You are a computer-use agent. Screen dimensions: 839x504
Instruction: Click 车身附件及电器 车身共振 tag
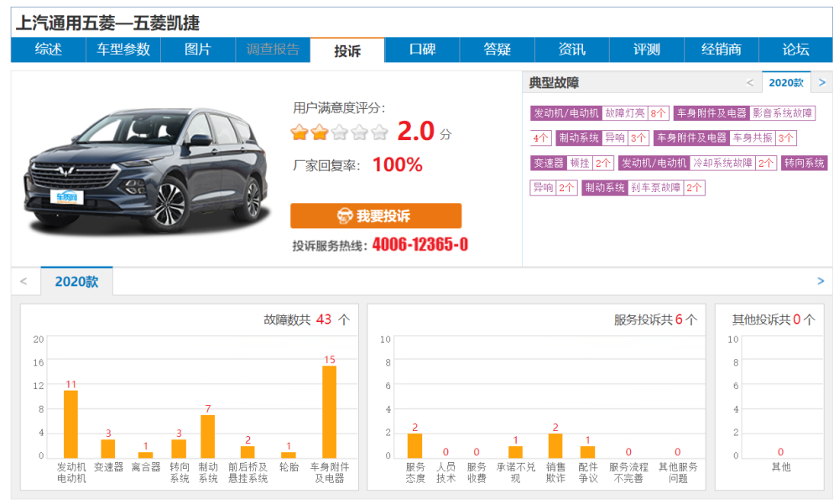click(x=725, y=138)
